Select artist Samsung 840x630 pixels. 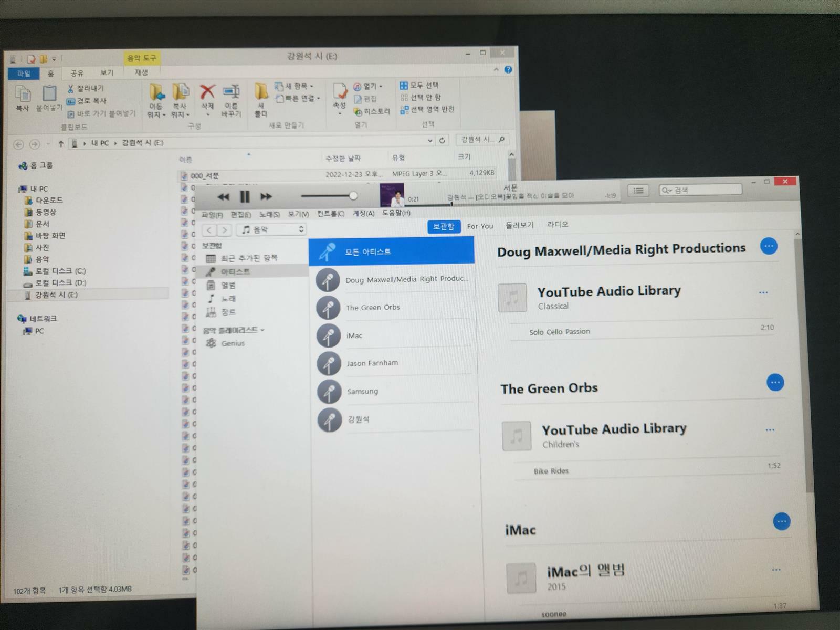click(x=395, y=391)
